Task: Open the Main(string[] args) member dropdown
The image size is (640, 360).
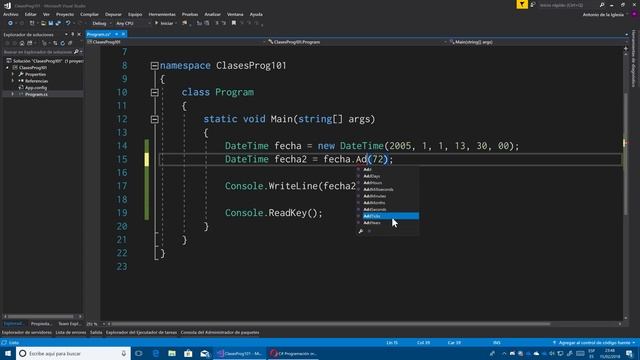Action: [x=535, y=42]
